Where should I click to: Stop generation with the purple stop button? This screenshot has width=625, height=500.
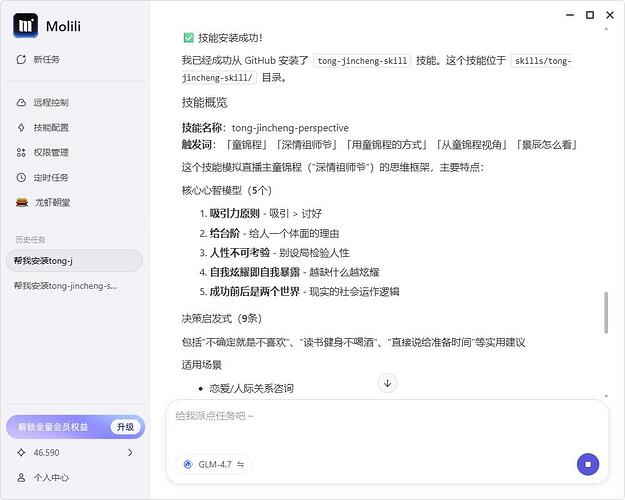[x=588, y=464]
